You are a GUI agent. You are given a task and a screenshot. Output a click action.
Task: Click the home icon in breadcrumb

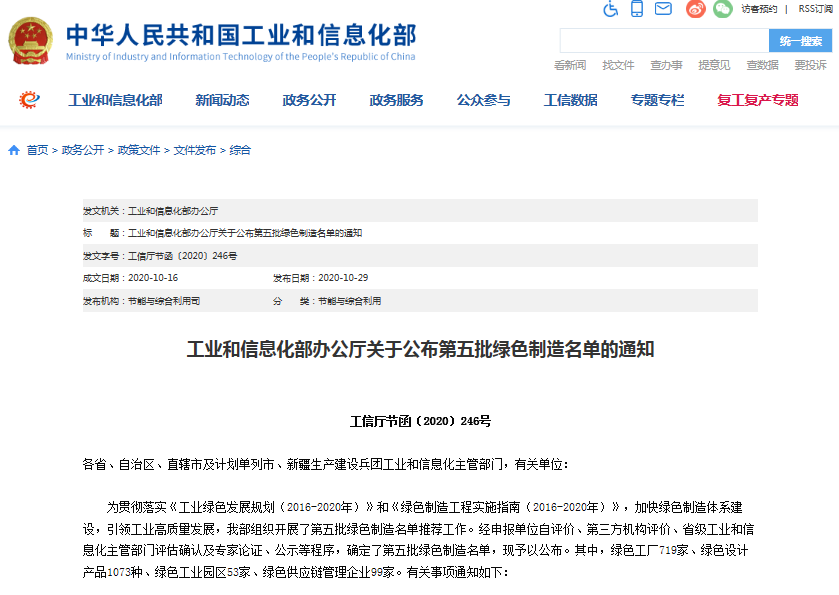tap(14, 150)
